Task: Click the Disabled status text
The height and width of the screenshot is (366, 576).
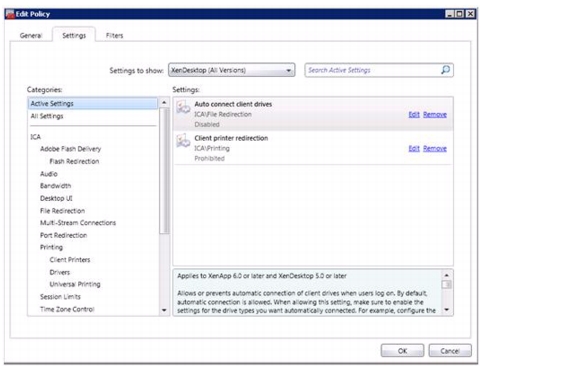Action: pos(207,125)
